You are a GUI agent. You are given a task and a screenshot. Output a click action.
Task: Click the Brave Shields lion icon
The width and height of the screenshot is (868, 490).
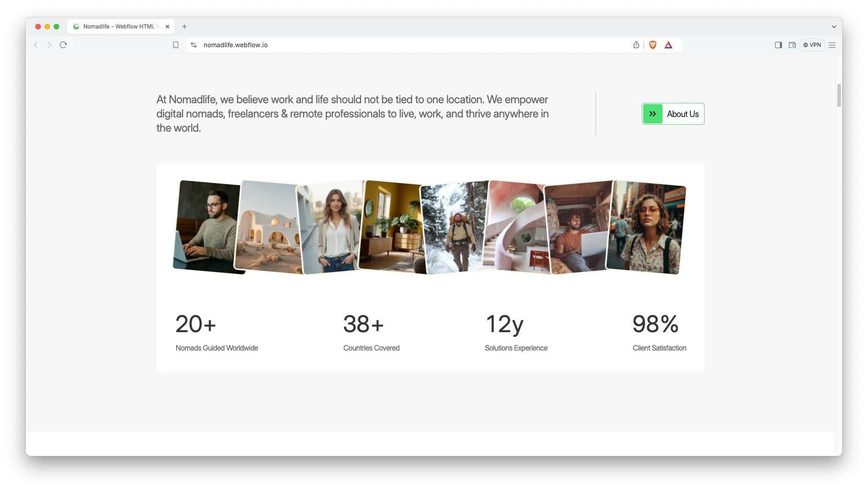[x=653, y=45]
